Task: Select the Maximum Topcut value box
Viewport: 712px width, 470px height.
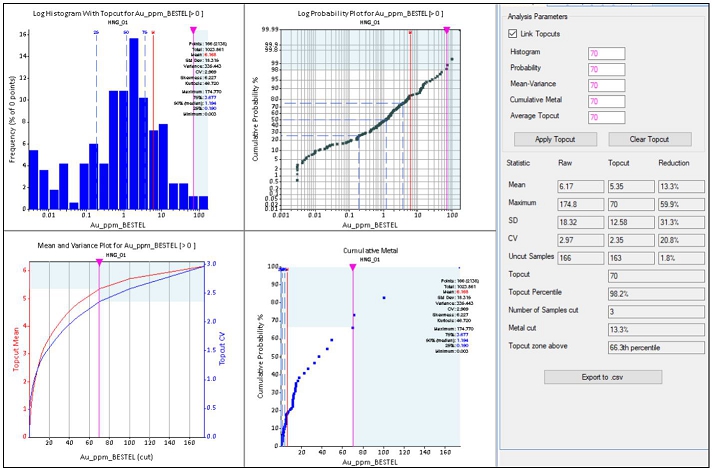Action: pos(626,203)
